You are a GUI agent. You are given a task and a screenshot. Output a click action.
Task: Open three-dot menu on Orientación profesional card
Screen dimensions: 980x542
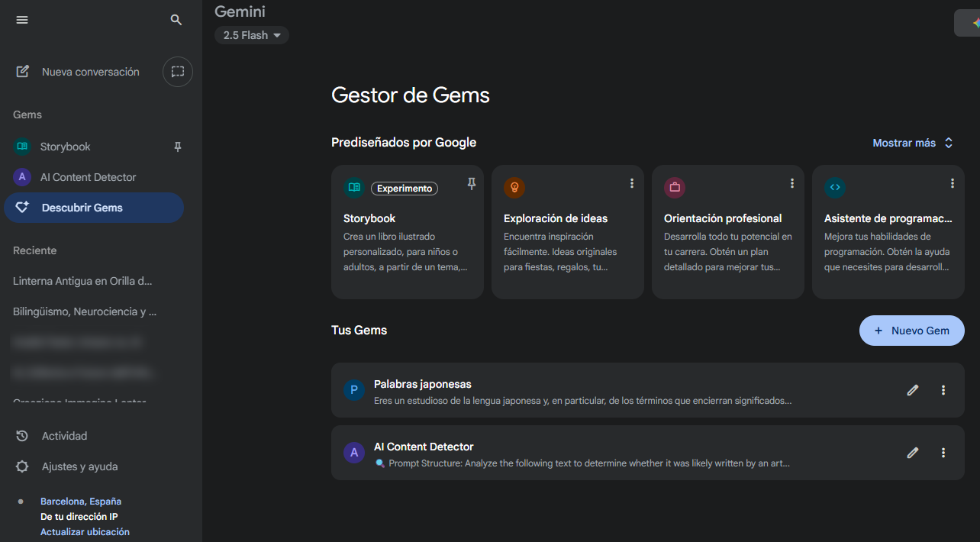(x=792, y=183)
